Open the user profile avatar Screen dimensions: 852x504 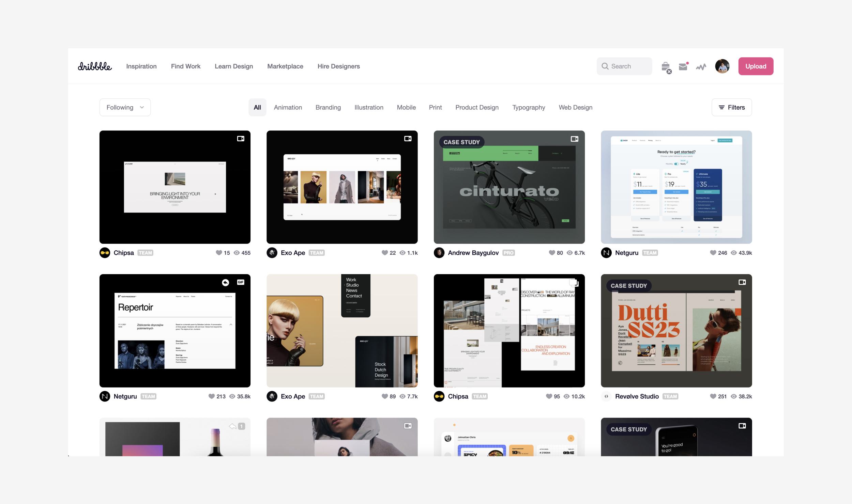[x=722, y=66]
